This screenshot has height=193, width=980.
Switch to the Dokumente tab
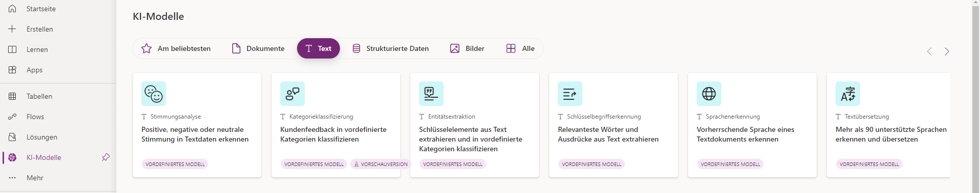(258, 48)
